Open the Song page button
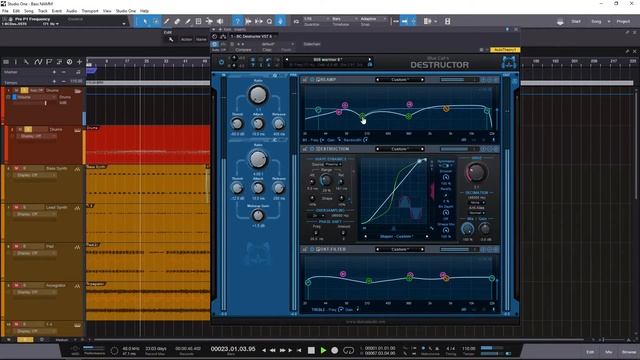This screenshot has width=640, height=360. 596,21
